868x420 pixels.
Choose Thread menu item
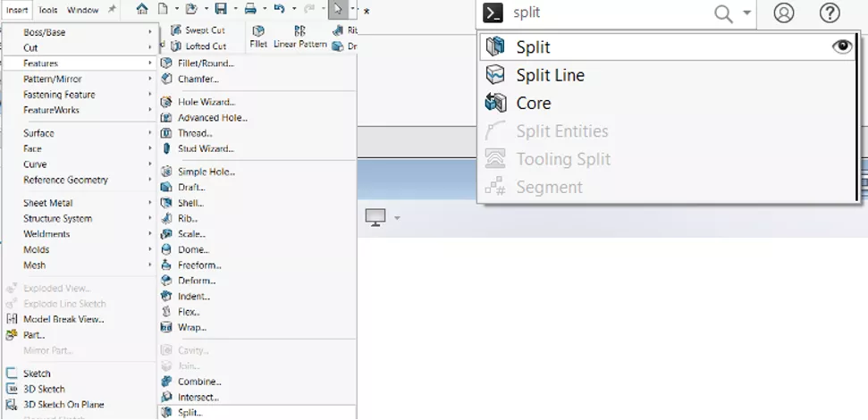click(x=257, y=133)
